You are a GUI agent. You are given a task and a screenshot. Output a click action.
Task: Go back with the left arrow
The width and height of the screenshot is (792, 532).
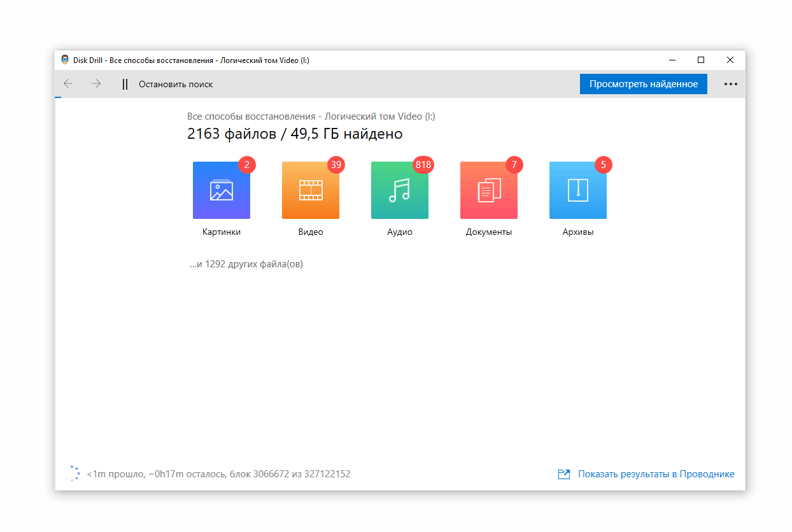click(68, 84)
